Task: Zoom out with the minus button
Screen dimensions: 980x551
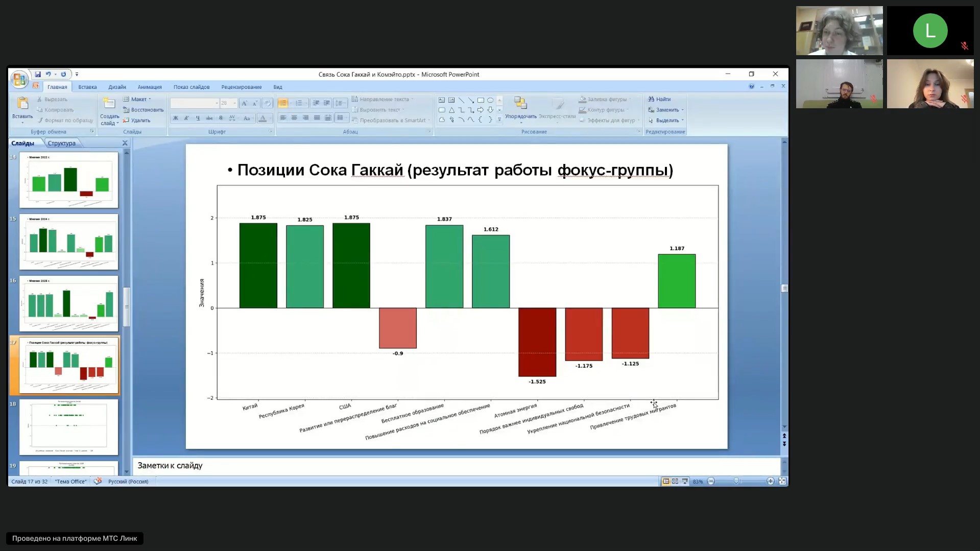Action: click(711, 482)
